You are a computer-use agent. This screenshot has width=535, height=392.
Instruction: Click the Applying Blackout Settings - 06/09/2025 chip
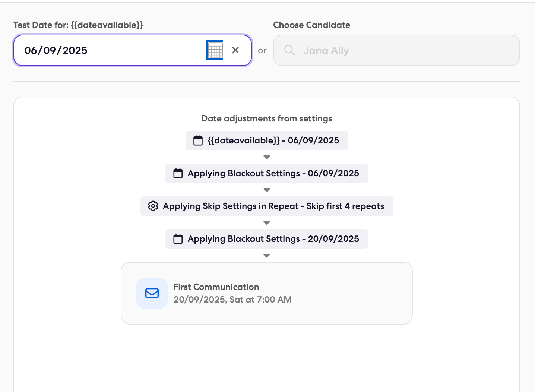coord(267,173)
